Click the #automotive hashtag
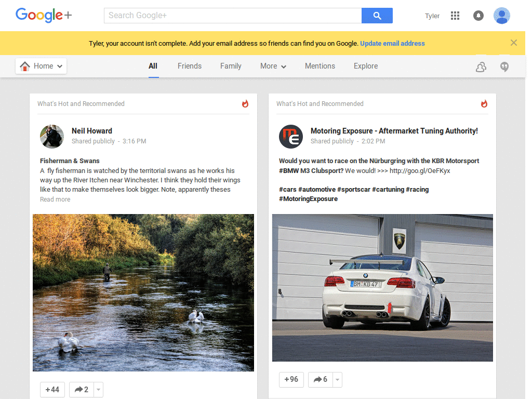 317,190
